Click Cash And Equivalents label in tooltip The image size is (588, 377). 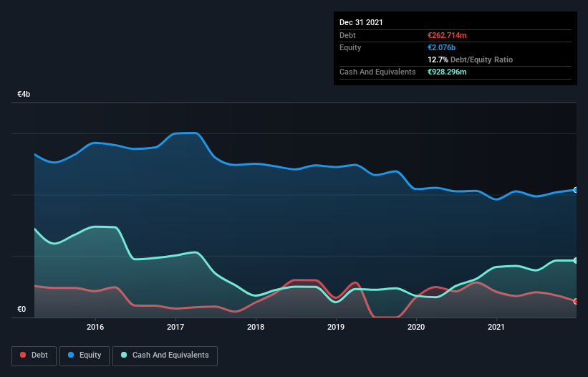[x=377, y=72]
